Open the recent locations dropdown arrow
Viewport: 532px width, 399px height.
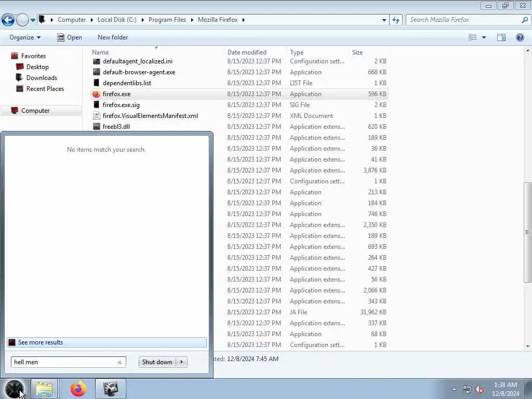33,20
